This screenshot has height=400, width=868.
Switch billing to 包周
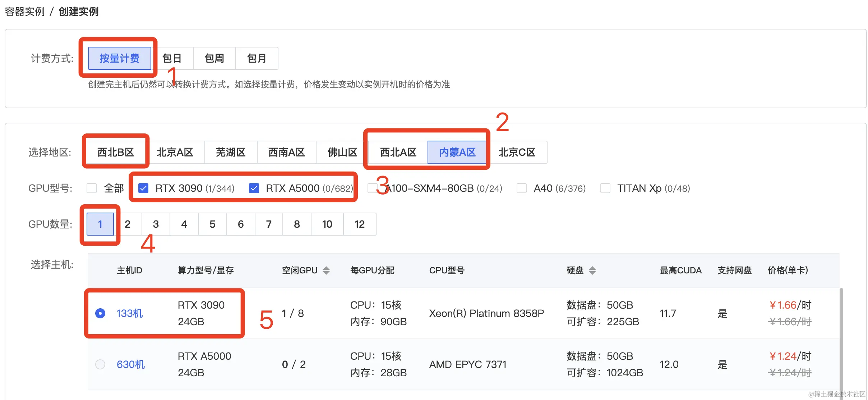214,58
